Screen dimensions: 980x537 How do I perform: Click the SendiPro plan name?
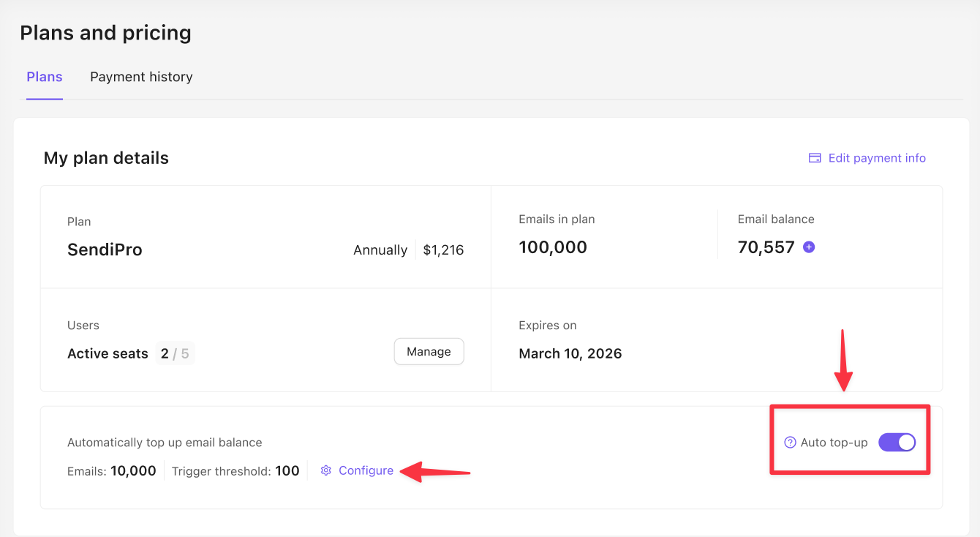(105, 249)
